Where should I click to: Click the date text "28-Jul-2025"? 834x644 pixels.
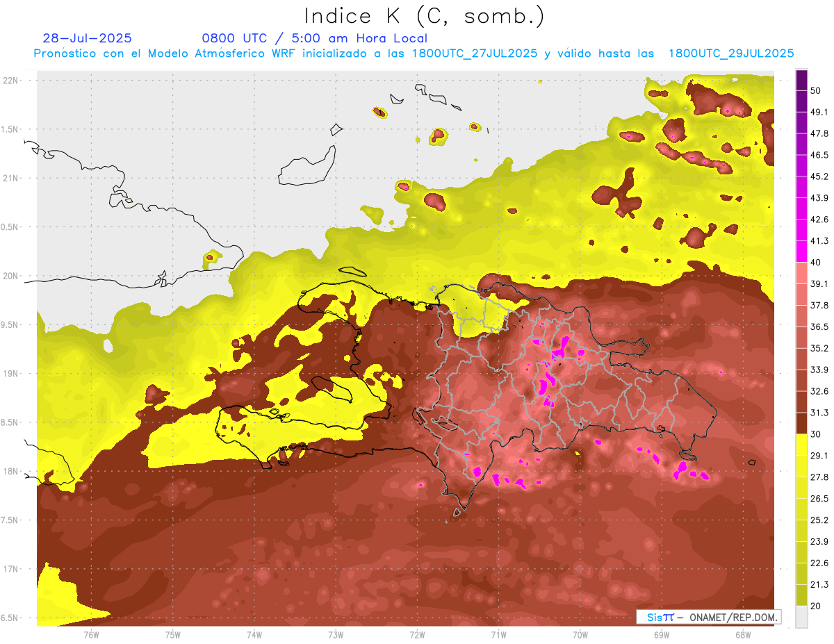tap(88, 38)
